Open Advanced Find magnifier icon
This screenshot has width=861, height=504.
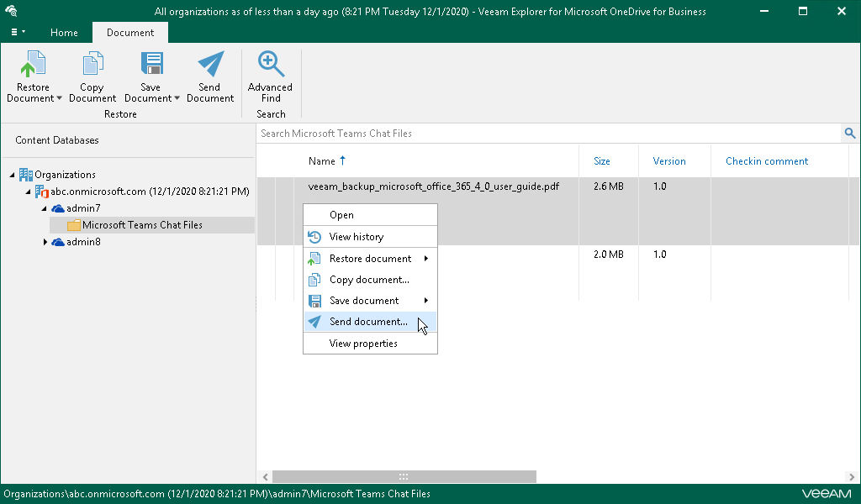271,64
